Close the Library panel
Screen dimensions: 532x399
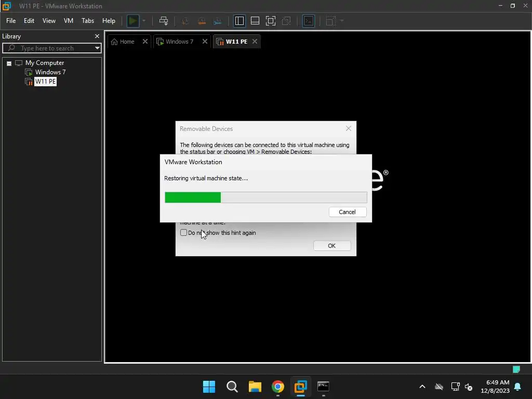(x=97, y=36)
